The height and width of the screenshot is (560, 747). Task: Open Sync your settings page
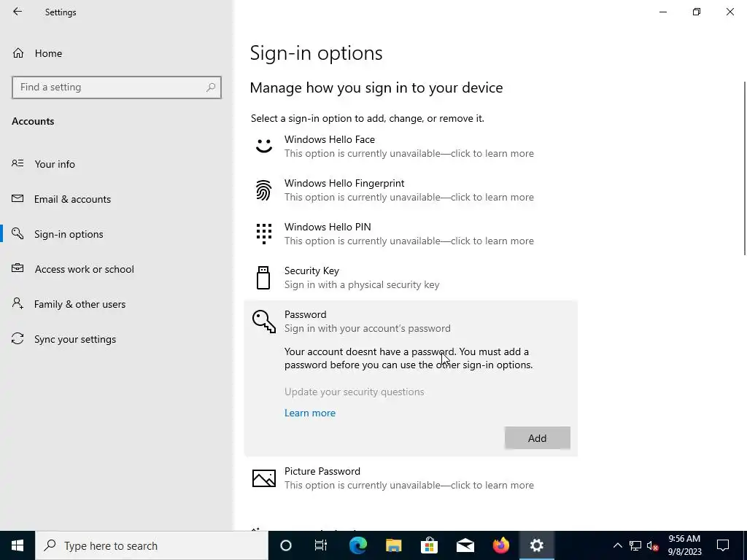(x=117, y=339)
